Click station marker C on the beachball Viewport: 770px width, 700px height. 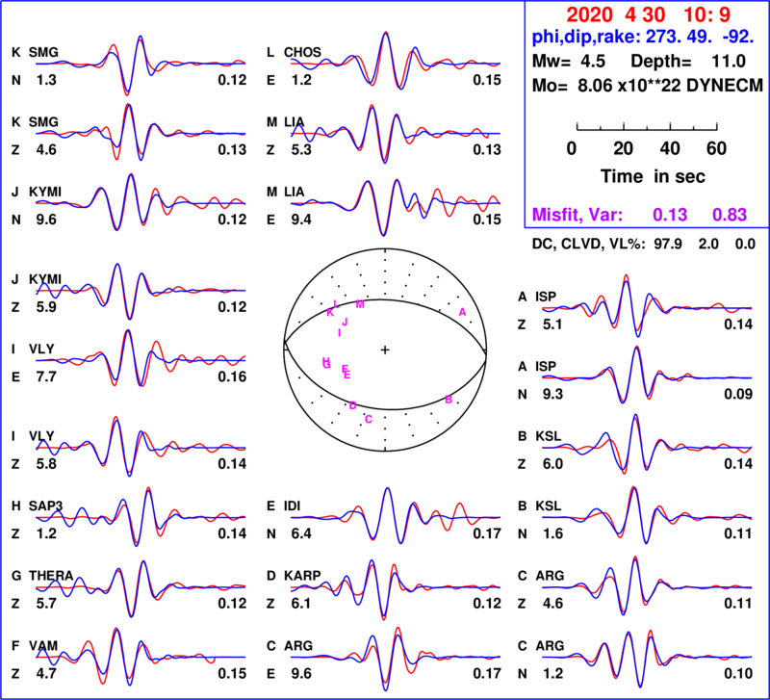click(369, 419)
